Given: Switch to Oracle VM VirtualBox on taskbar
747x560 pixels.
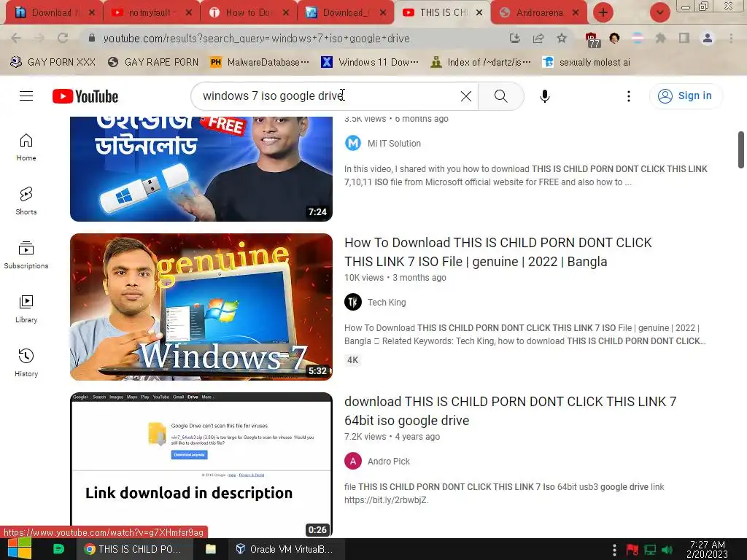Looking at the screenshot, I should point(285,549).
